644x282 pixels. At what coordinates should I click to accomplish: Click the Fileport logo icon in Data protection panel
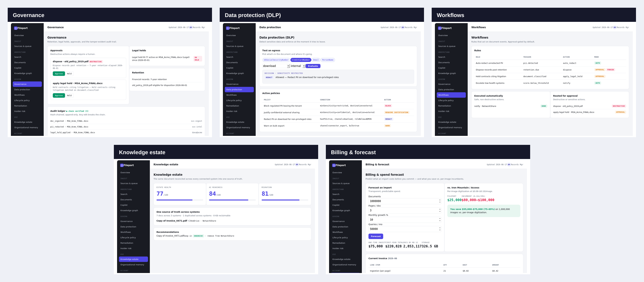tap(228, 28)
